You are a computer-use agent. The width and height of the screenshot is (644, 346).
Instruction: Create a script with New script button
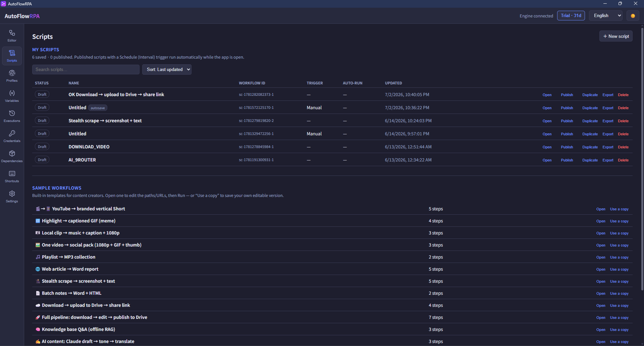click(616, 36)
